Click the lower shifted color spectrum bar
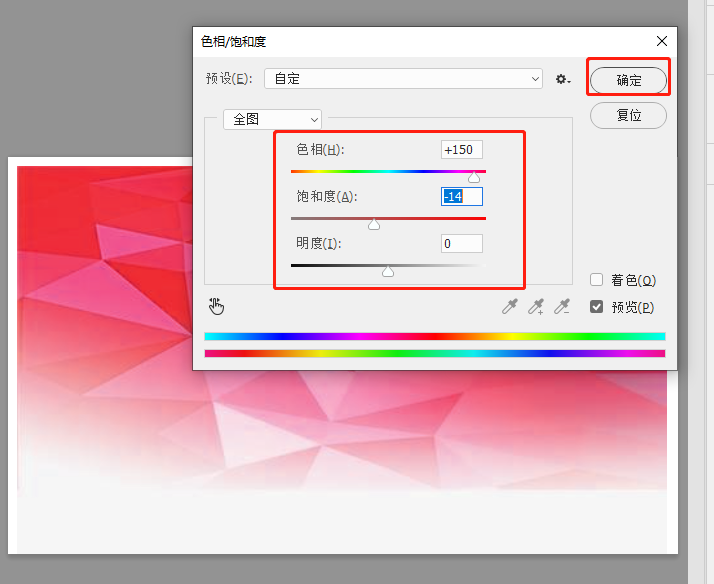This screenshot has height=584, width=714. (435, 353)
